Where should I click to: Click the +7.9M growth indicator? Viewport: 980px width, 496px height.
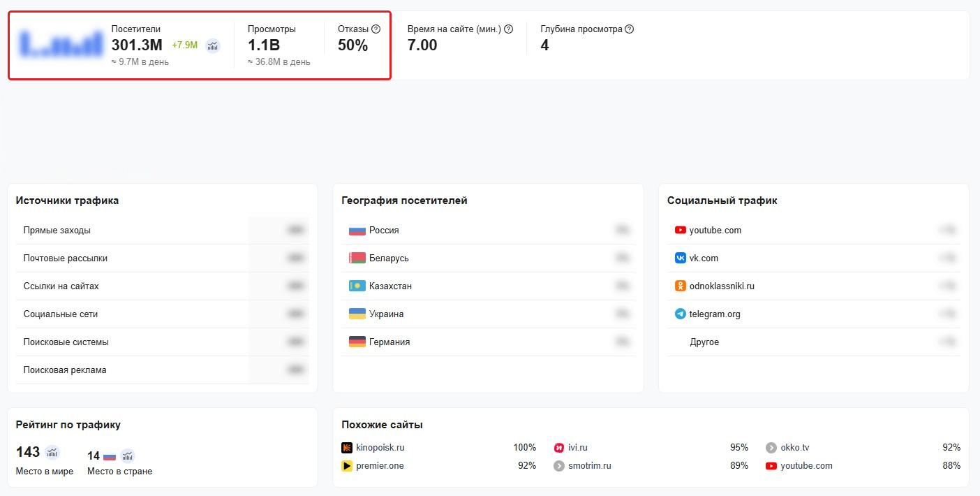pyautogui.click(x=185, y=45)
